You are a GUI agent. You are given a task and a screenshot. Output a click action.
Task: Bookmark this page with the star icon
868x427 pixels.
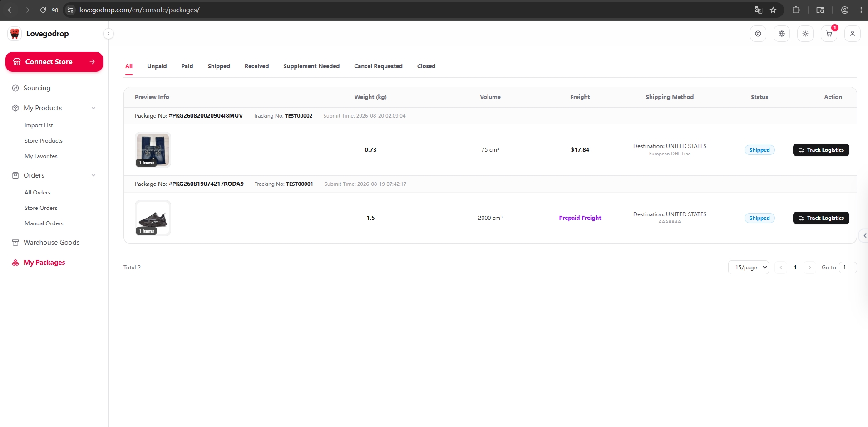click(773, 10)
